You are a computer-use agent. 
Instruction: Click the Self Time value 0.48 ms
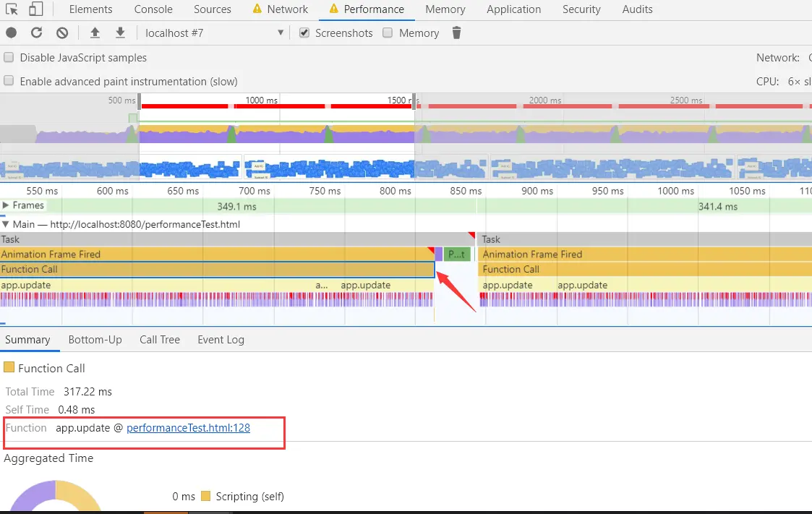(x=76, y=409)
